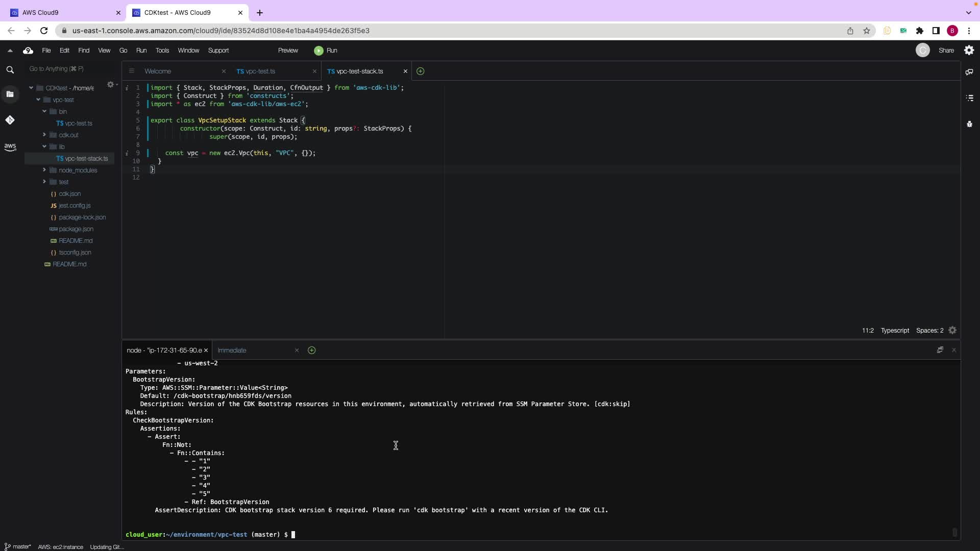The image size is (980, 551).
Task: Click the Share button
Action: tap(946, 51)
